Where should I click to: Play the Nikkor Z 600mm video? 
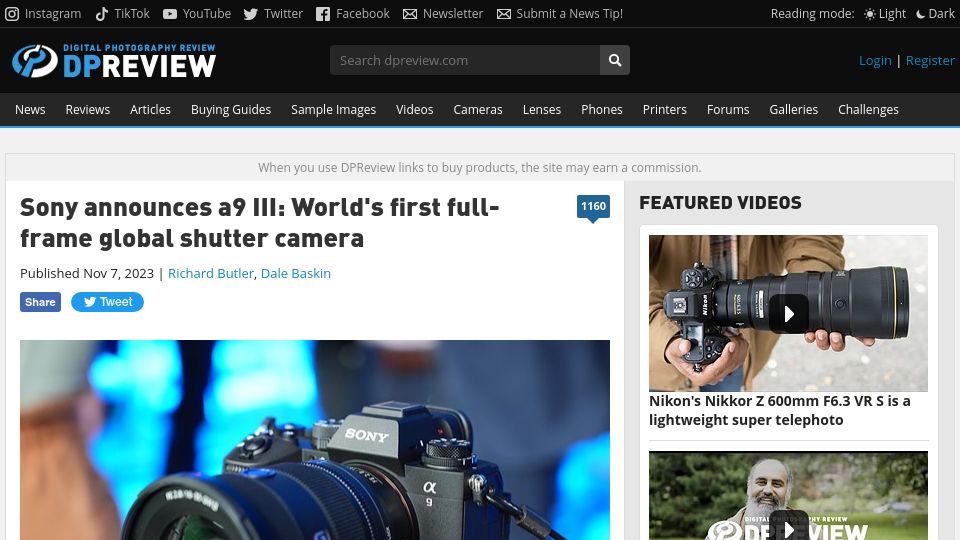point(789,313)
